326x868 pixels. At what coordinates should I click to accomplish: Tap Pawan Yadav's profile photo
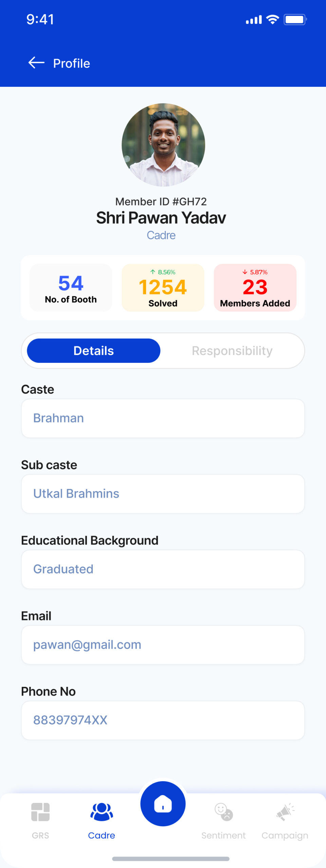163,145
